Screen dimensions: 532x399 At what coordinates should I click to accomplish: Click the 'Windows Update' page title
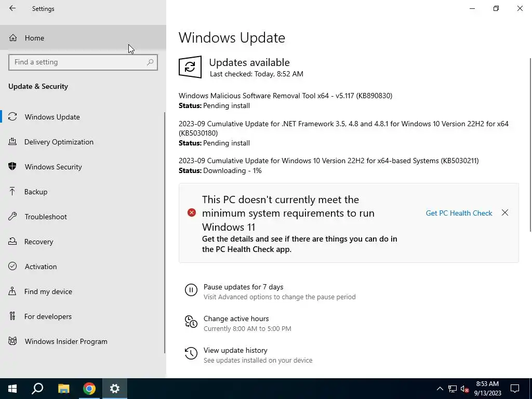232,37
